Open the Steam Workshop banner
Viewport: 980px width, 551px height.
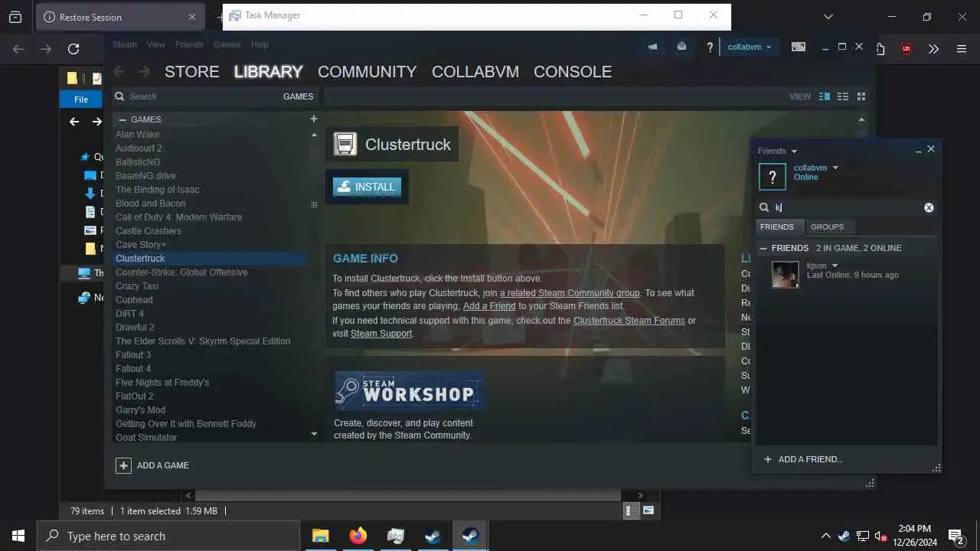pyautogui.click(x=409, y=391)
